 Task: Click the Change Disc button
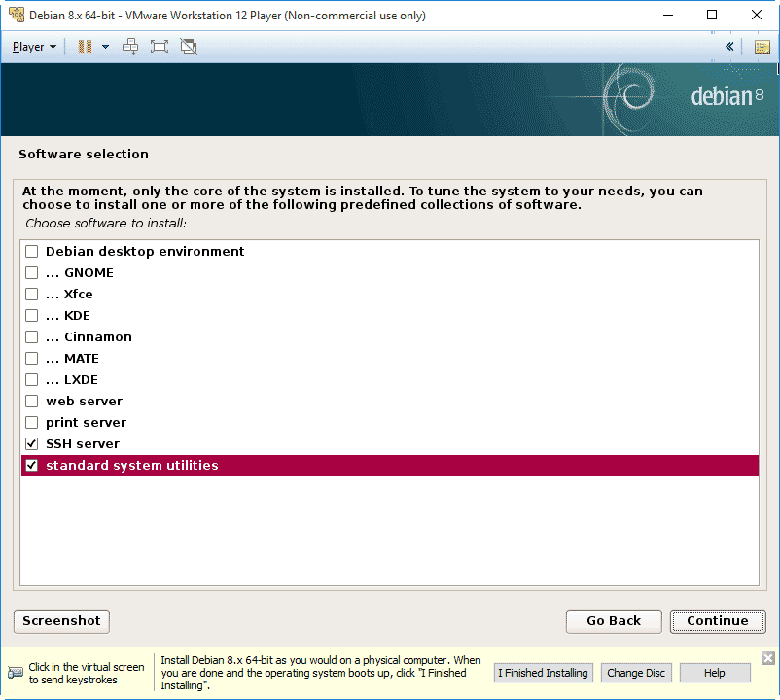click(636, 673)
